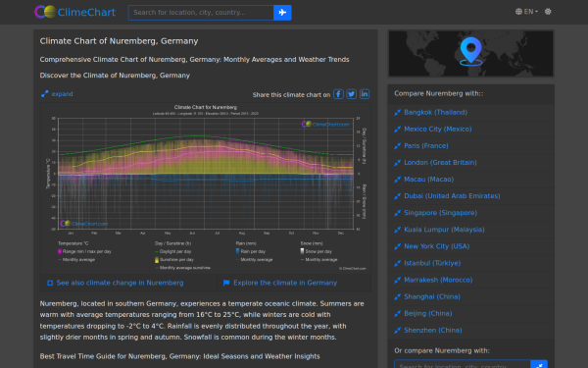Click compare icon next to Bangkok
588x368 pixels.
[x=398, y=112]
